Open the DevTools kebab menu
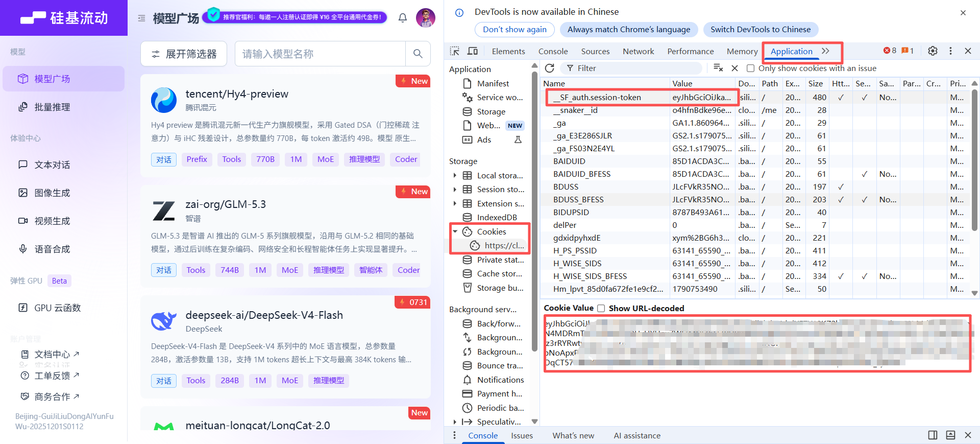This screenshot has width=980, height=444. (950, 51)
